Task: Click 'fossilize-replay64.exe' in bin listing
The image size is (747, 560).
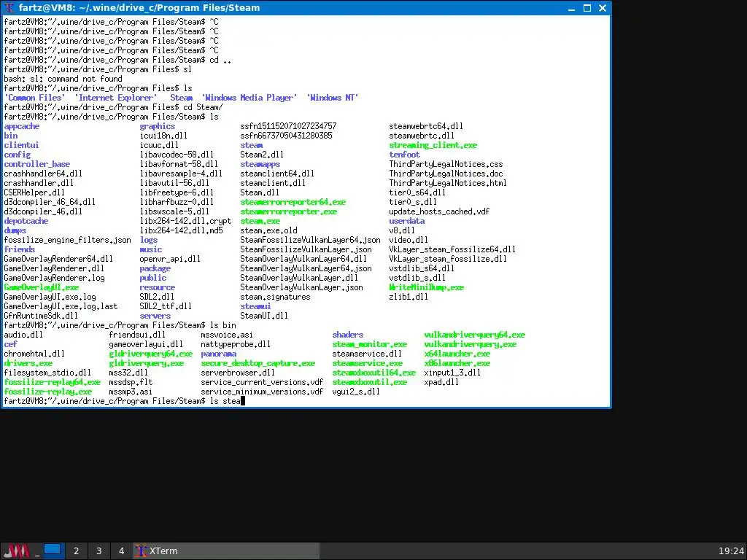Action: pos(52,382)
